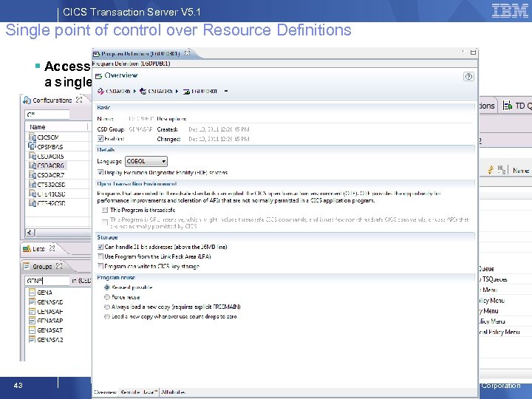This screenshot has height=399, width=532.
Task: Click the GENA group icon
Action: (33, 292)
